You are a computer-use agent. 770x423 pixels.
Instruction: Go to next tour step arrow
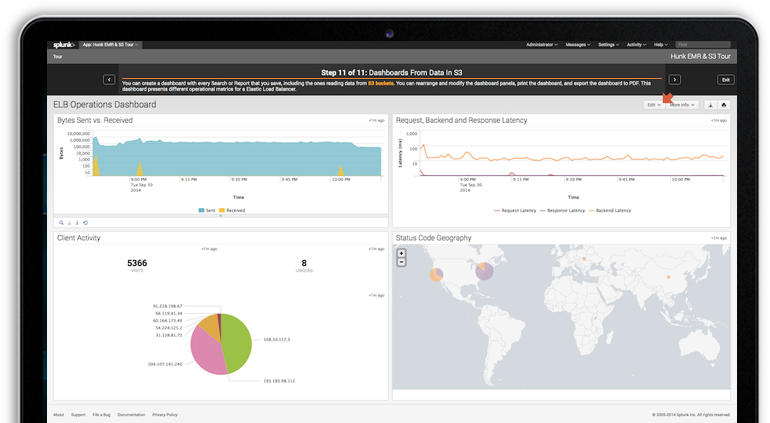[x=675, y=80]
